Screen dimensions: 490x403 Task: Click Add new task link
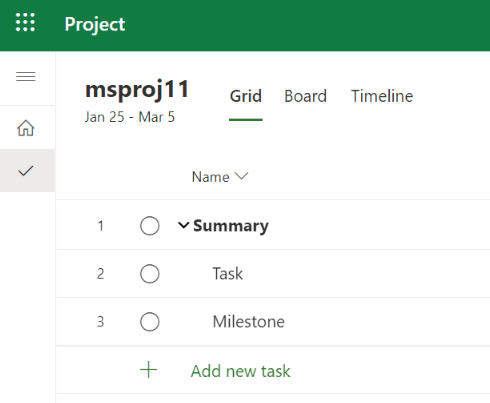(240, 371)
